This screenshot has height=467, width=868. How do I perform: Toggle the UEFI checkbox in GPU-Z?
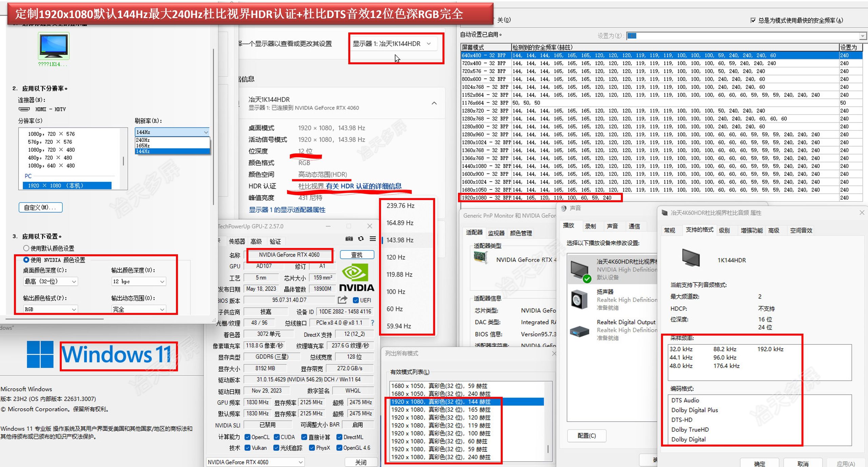(x=356, y=300)
